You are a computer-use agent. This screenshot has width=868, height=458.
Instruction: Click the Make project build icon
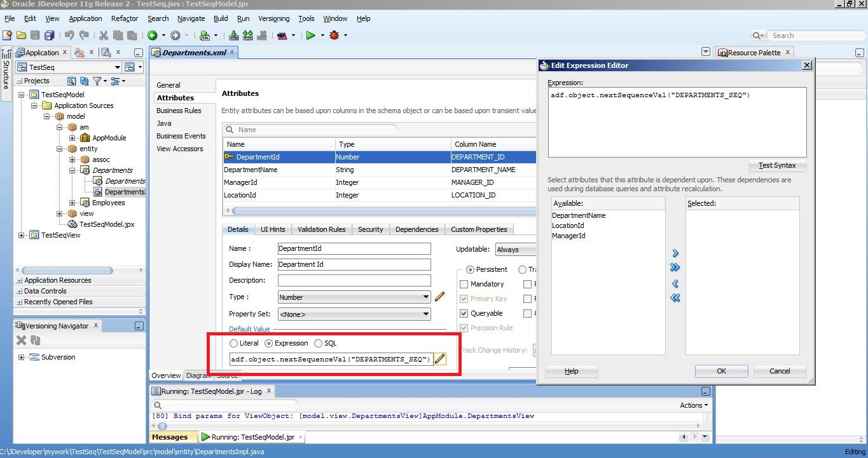tap(234, 36)
